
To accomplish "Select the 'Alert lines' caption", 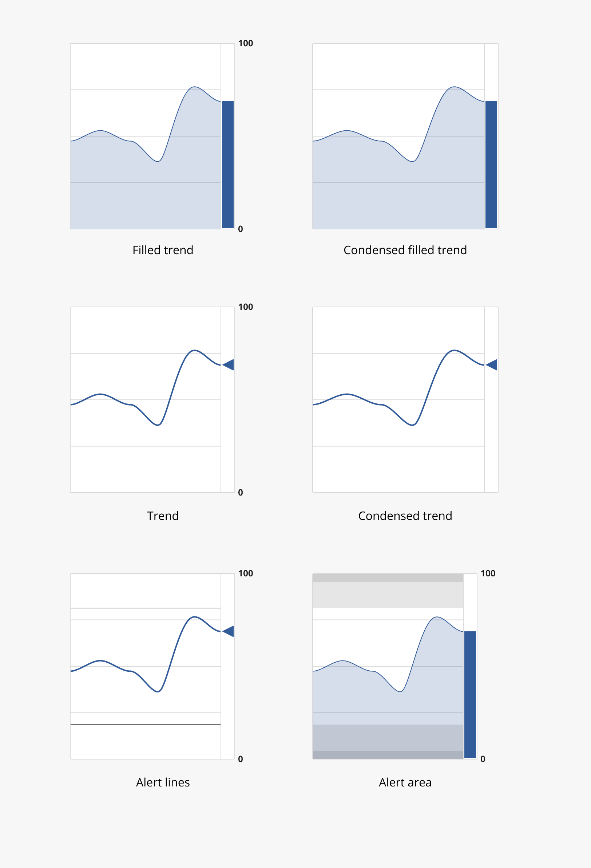I will coord(163,782).
